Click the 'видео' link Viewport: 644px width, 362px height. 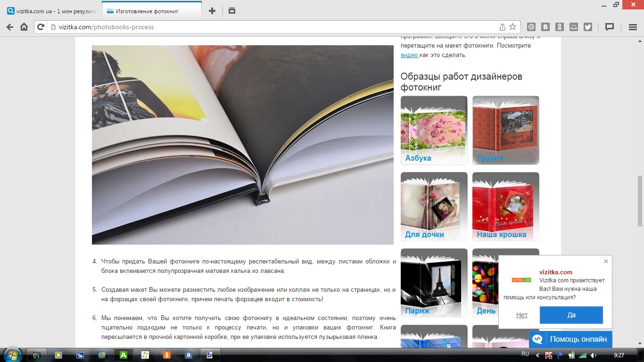[x=409, y=55]
